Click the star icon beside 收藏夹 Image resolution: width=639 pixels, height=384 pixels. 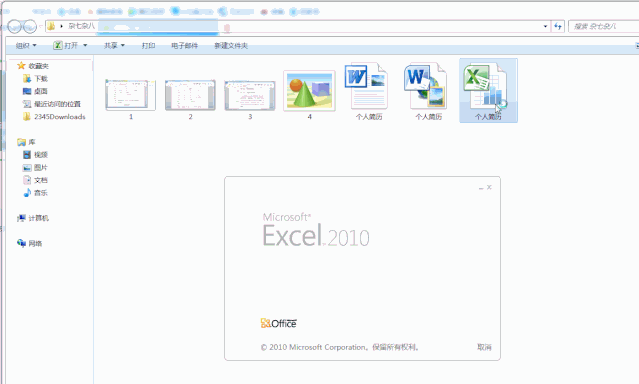21,66
